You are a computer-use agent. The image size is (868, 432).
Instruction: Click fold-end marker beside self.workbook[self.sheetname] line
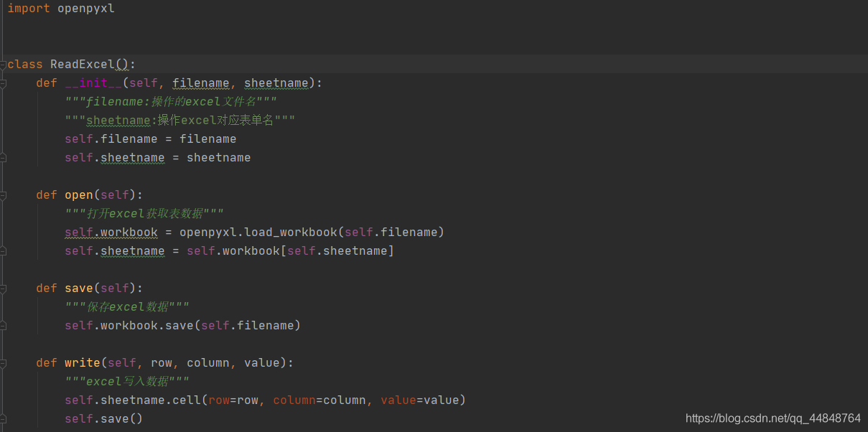[x=4, y=251]
